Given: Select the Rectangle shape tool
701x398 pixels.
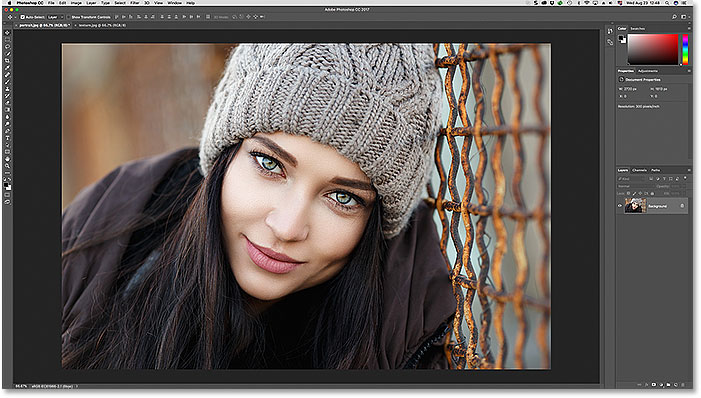Looking at the screenshot, I should (8, 152).
